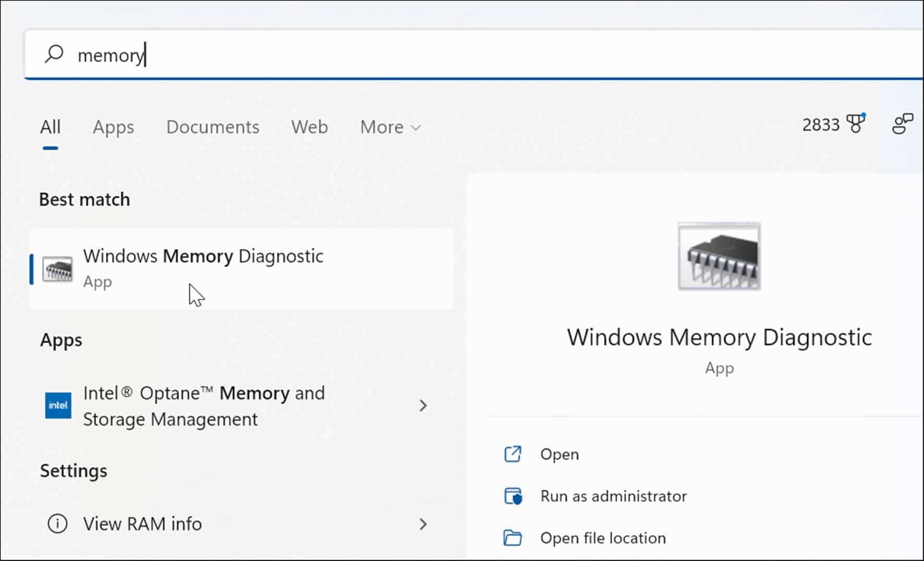
Task: Click the info icon beside View RAM info
Action: tap(56, 523)
